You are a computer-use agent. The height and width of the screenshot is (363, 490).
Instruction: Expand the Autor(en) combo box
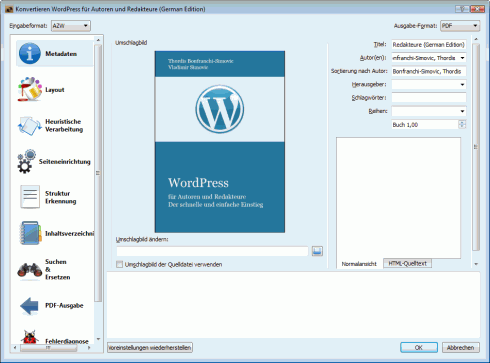(462, 58)
